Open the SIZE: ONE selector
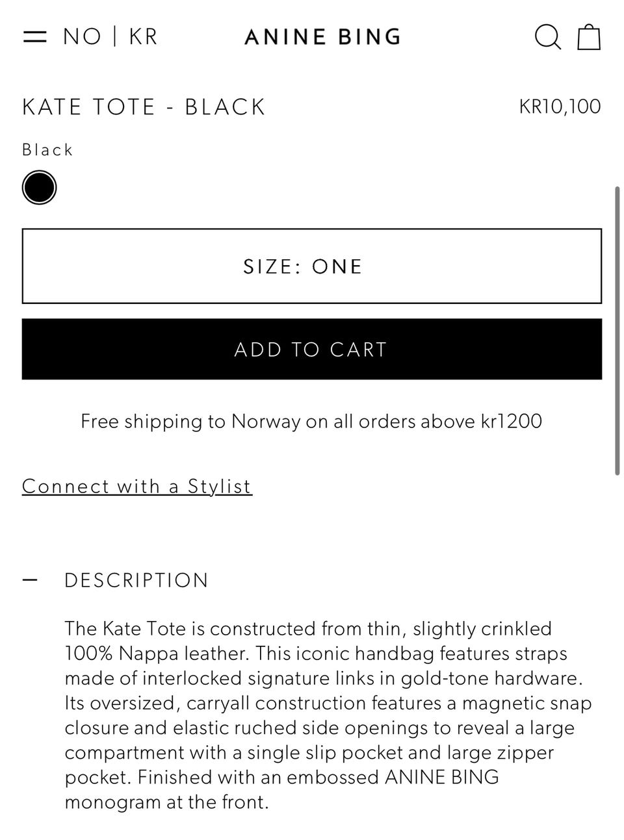Image resolution: width=624 pixels, height=840 pixels. tap(311, 266)
